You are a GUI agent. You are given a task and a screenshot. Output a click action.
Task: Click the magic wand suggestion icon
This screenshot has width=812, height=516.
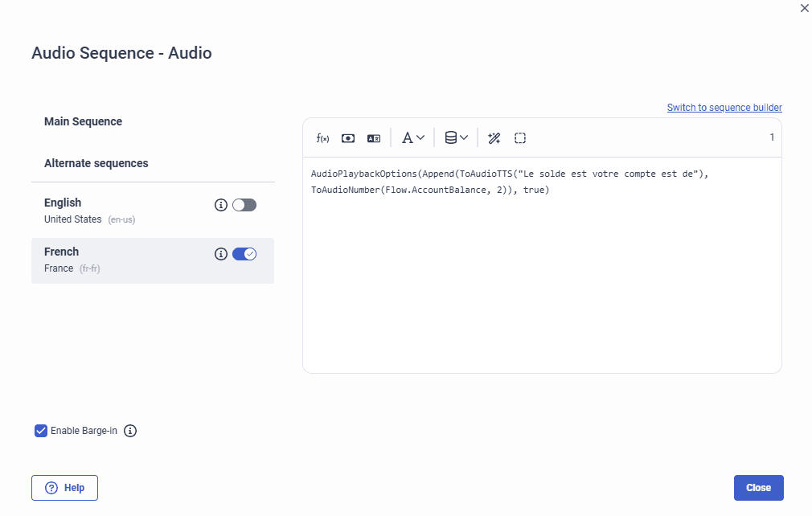tap(494, 137)
